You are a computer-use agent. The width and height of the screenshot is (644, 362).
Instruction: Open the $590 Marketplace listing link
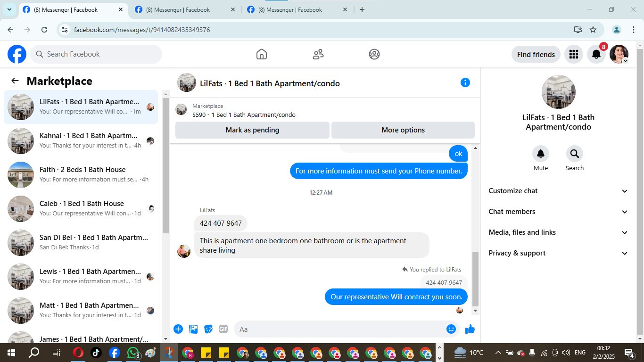244,115
